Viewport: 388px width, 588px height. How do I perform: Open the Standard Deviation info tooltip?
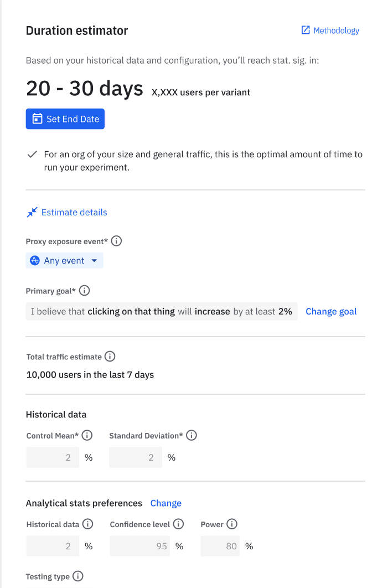pos(192,435)
